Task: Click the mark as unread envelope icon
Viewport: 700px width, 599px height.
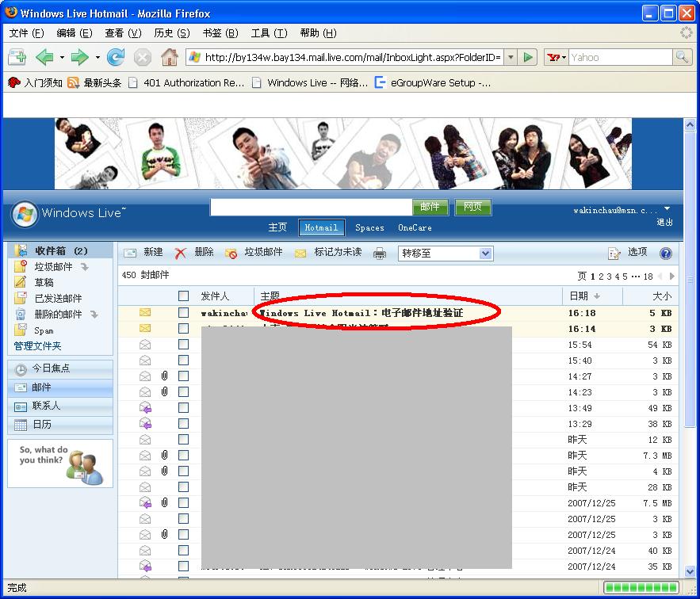Action: coord(300,253)
